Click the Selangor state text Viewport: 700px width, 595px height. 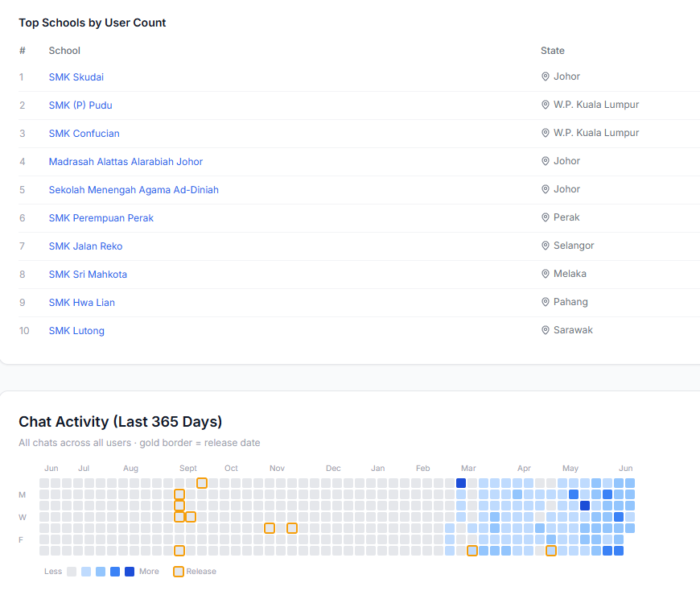point(574,246)
